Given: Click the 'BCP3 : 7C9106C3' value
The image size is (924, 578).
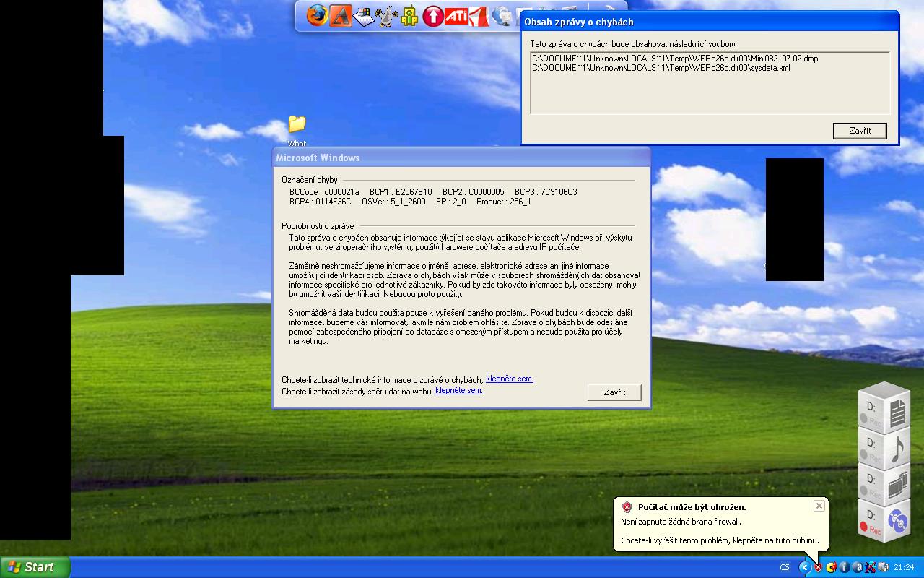Looking at the screenshot, I should 546,192.
